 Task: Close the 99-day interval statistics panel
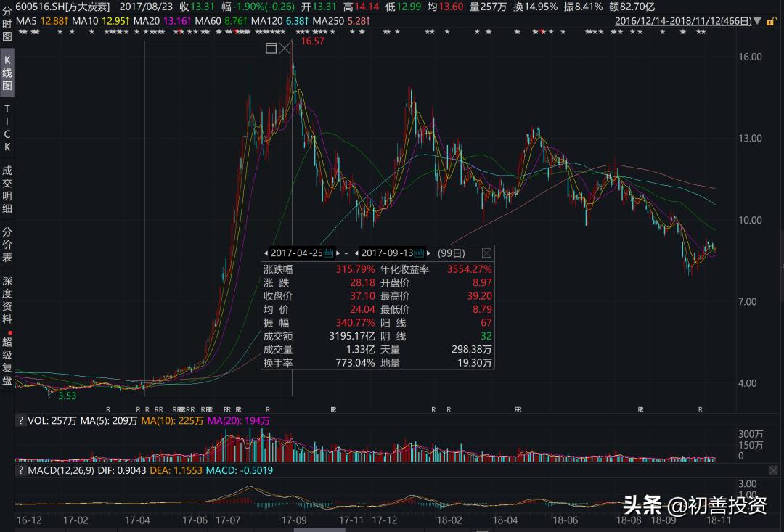[487, 253]
